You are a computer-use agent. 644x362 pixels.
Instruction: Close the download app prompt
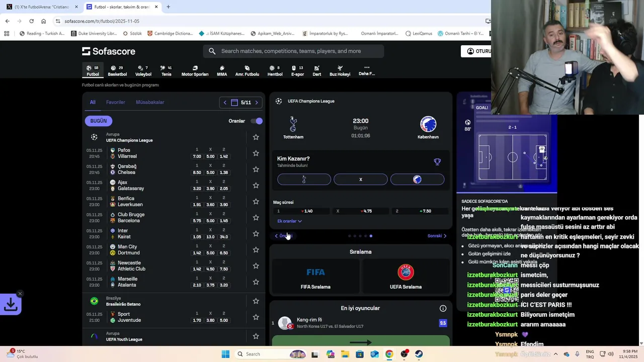click(x=20, y=294)
